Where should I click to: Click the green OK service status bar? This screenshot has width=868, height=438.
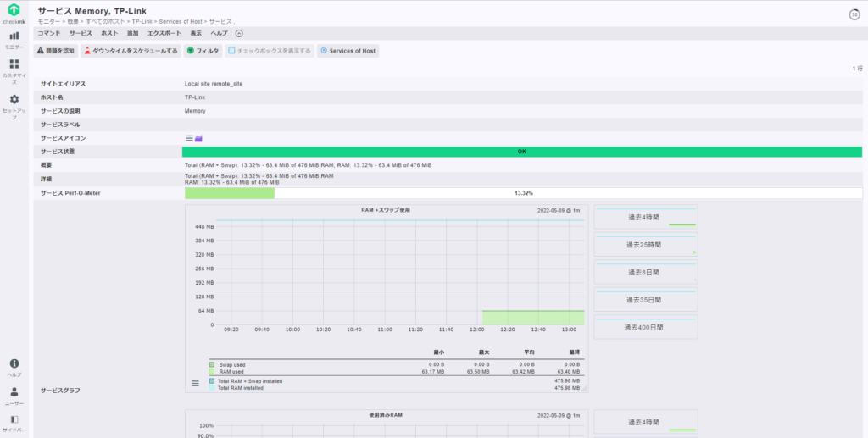tap(522, 152)
